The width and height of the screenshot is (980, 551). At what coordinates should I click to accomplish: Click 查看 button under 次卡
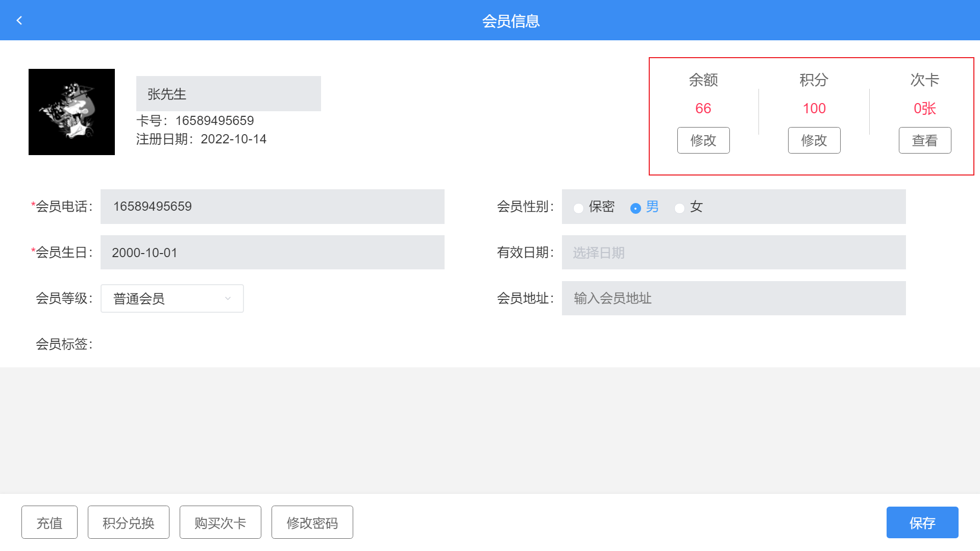click(x=924, y=140)
